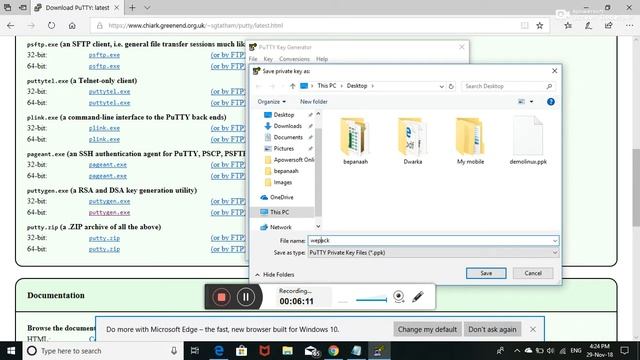Open view options dropdown arrow
640x360 pixels.
point(531,102)
